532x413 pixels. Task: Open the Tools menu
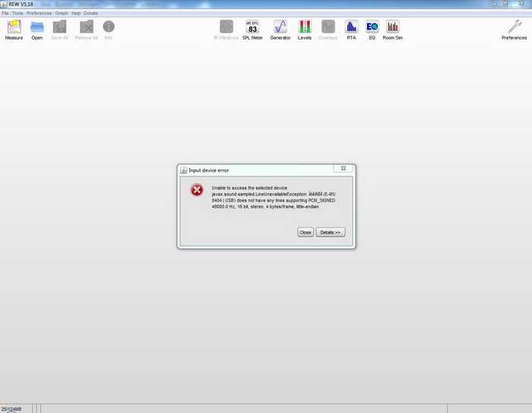click(17, 13)
